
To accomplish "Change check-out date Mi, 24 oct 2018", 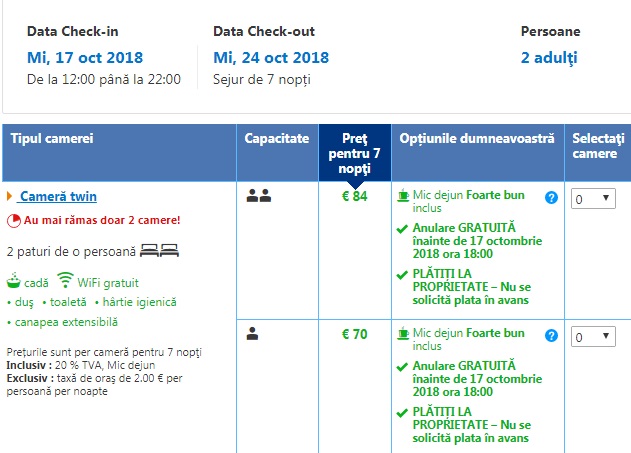I will tap(270, 57).
